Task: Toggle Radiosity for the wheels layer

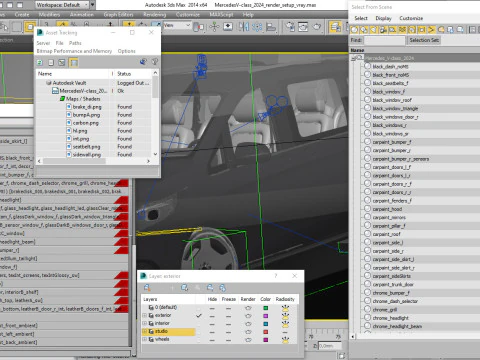Action: click(285, 340)
